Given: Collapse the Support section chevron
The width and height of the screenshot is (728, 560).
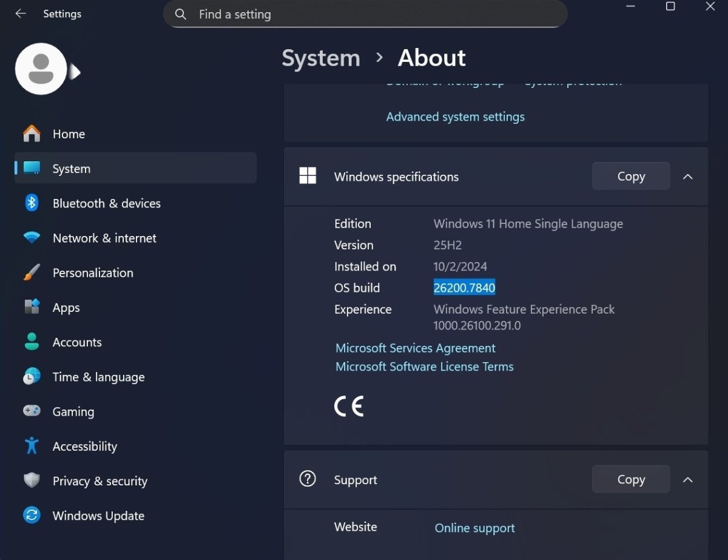Looking at the screenshot, I should [687, 480].
